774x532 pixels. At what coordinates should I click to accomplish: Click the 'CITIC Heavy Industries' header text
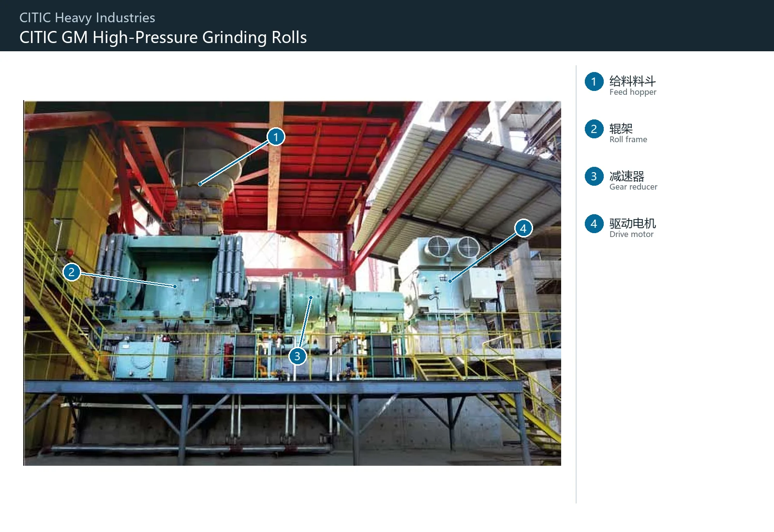pos(87,18)
